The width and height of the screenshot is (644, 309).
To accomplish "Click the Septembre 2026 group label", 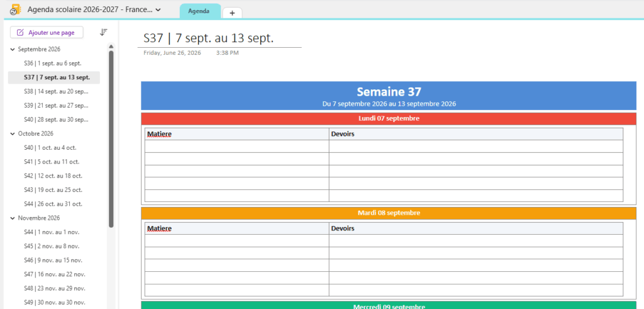I will click(39, 49).
